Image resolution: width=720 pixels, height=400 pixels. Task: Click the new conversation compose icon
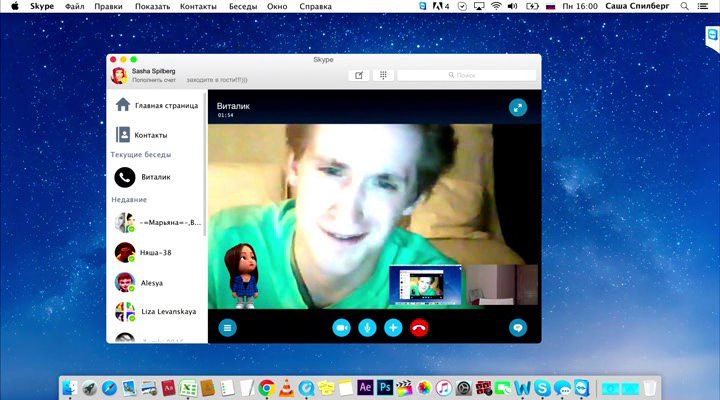358,75
